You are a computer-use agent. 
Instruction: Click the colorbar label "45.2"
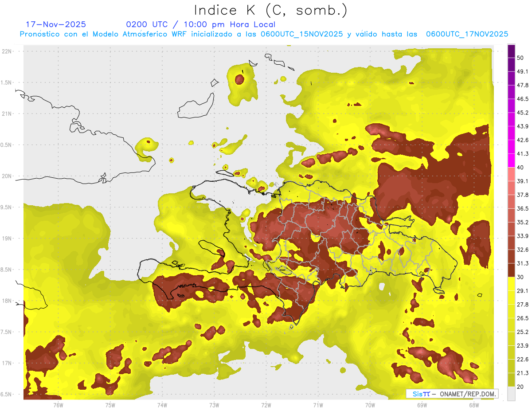(522, 113)
